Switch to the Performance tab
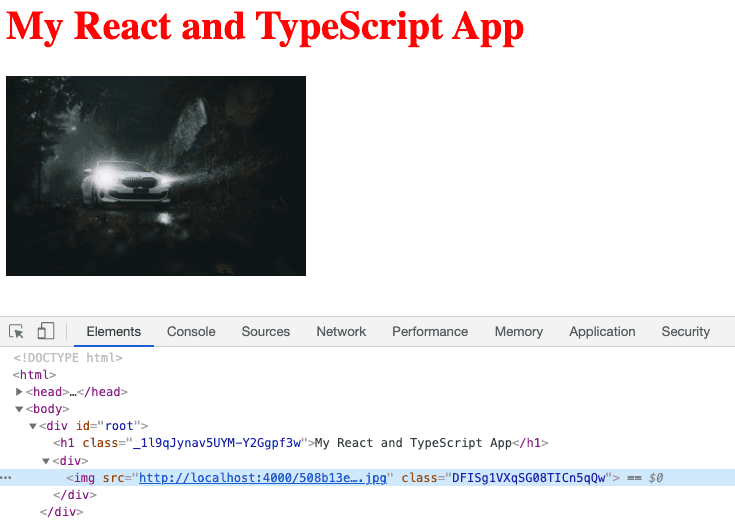 pyautogui.click(x=430, y=332)
